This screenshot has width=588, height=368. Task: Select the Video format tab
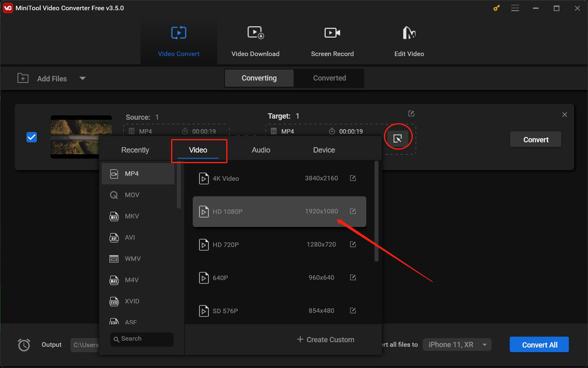198,150
